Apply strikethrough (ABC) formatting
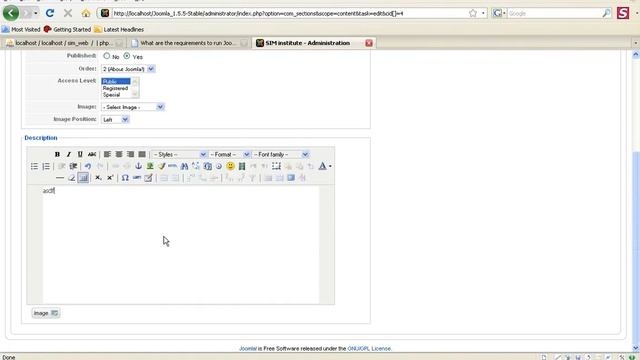 [92, 154]
